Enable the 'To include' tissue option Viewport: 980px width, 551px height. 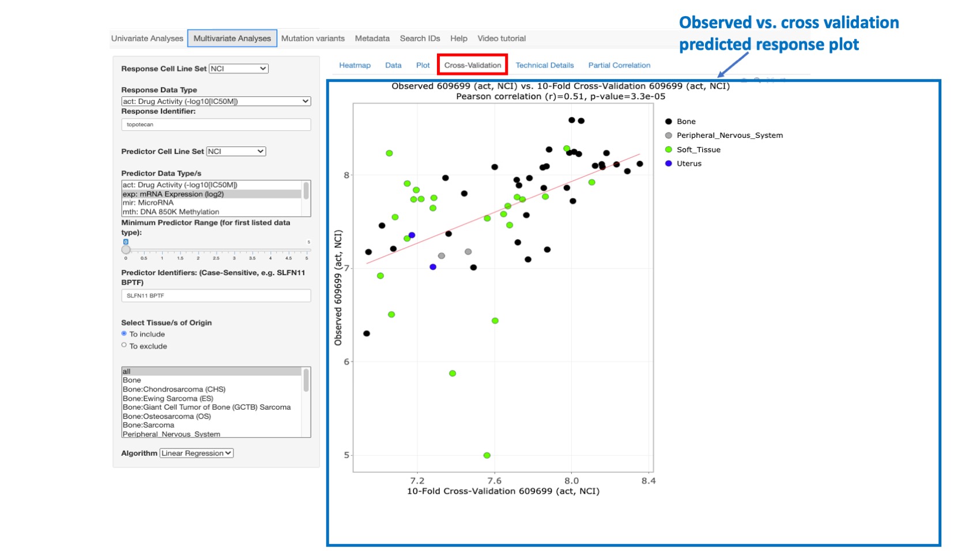[124, 333]
